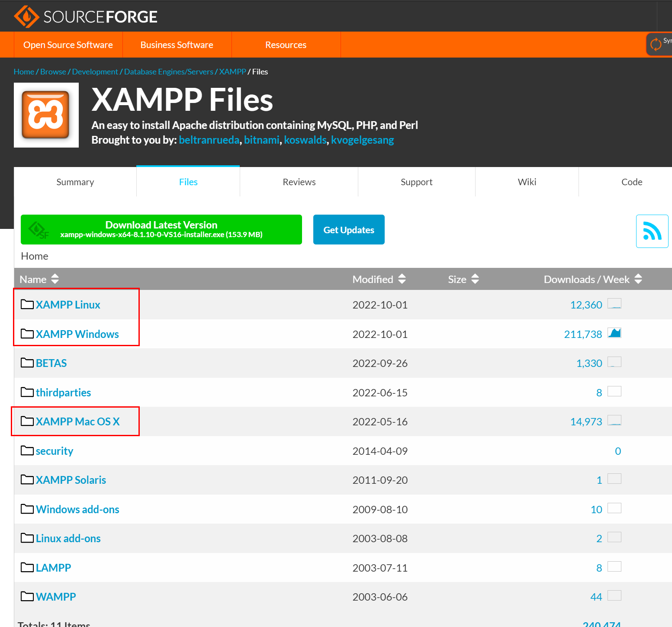Visit bitnami profile link

pos(262,140)
